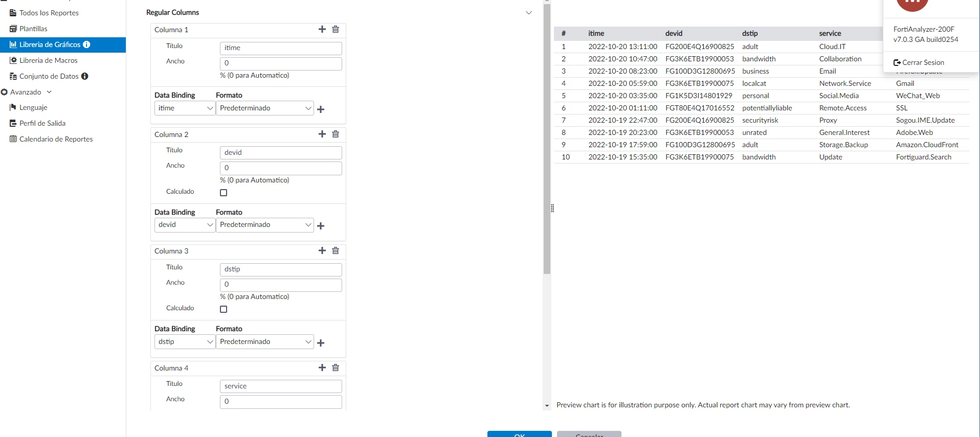The image size is (980, 437).
Task: Open Formato dropdown for Columna 2
Action: pos(264,225)
